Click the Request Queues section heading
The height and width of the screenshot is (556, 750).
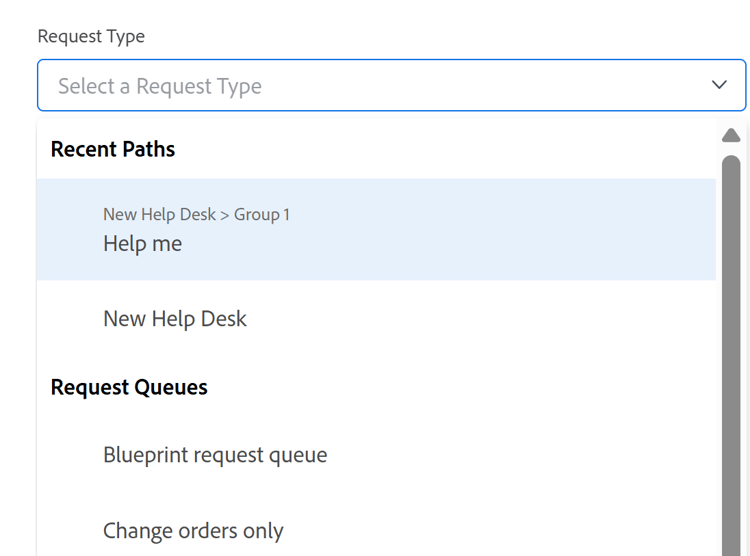129,387
